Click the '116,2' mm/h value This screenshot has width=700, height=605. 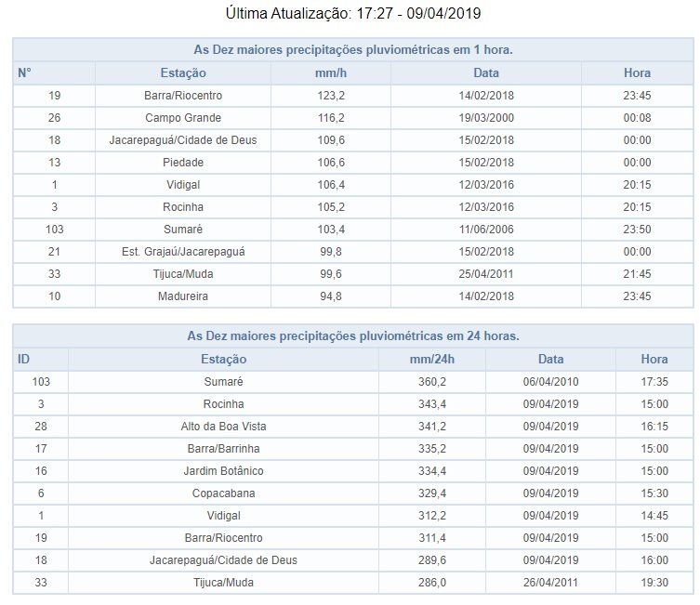pyautogui.click(x=331, y=118)
